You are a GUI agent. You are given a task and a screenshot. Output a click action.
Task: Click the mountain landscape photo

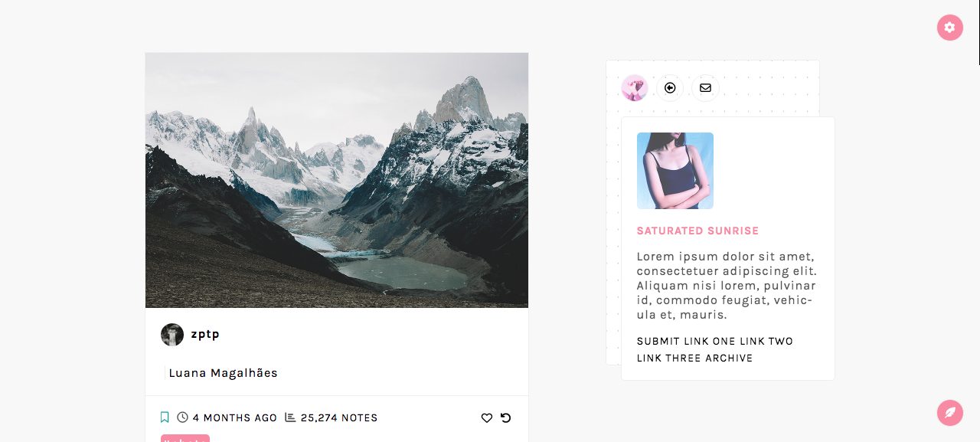(337, 180)
